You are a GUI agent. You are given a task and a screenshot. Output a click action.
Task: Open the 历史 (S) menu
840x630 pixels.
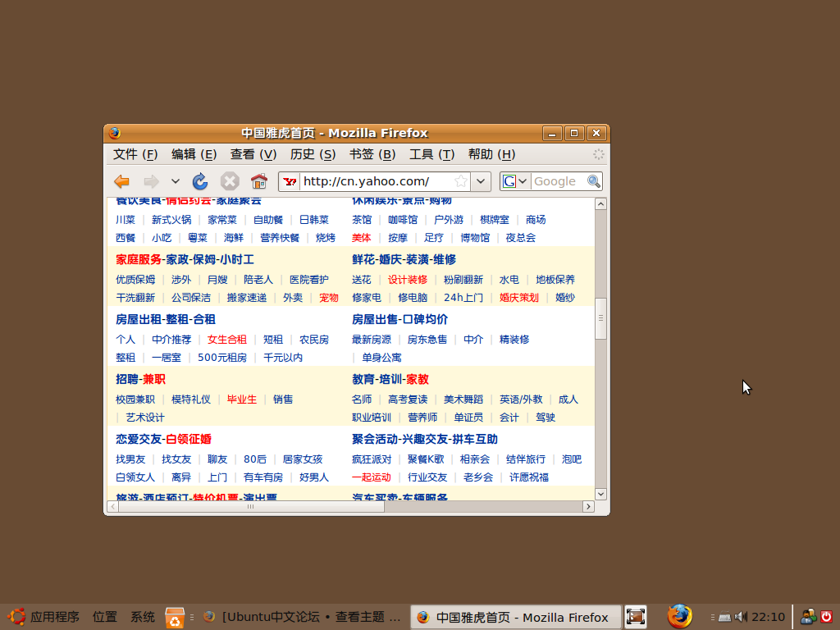coord(313,154)
